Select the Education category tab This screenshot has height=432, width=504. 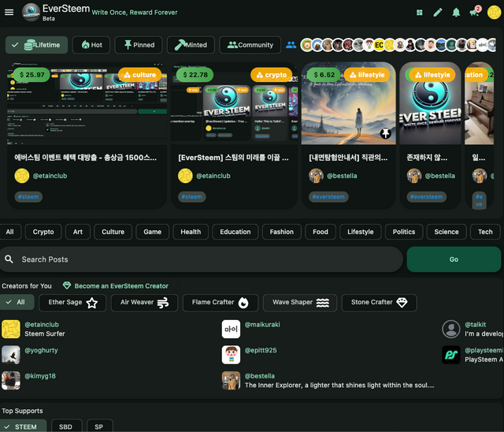tap(235, 232)
